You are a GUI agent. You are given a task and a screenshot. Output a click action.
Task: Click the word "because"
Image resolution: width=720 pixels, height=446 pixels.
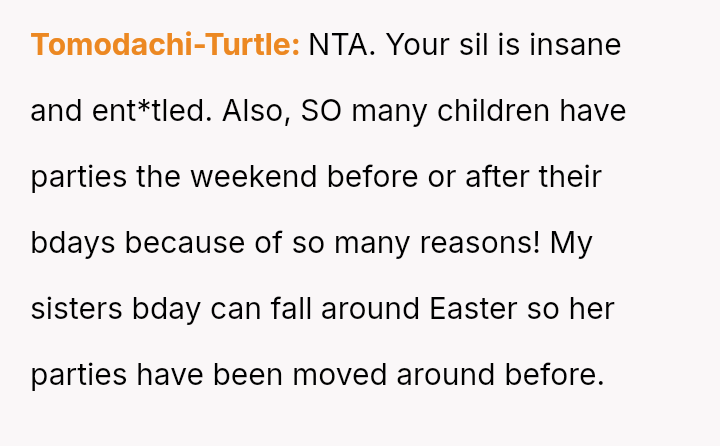click(x=186, y=243)
